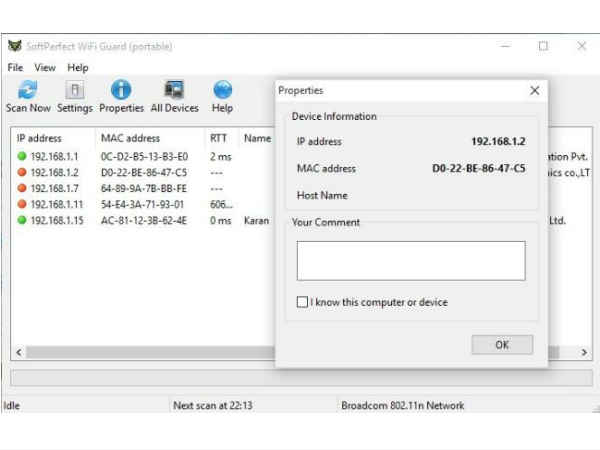Click the 'Host Name' label in dialog
The height and width of the screenshot is (450, 600).
click(x=322, y=196)
